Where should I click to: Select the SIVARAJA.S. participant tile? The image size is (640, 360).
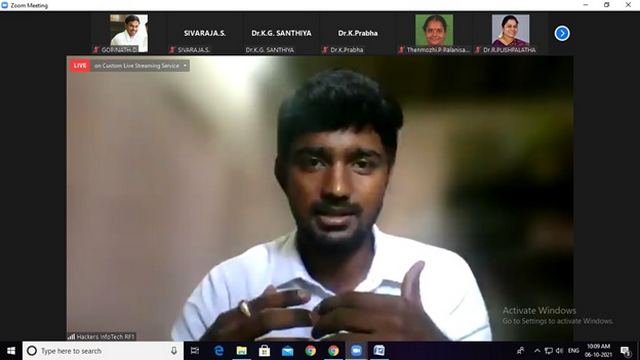click(x=205, y=33)
